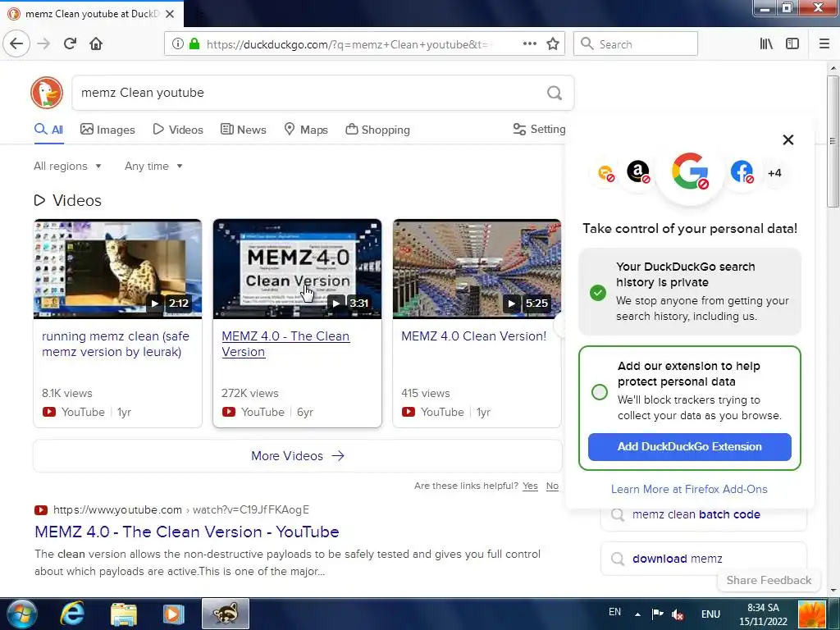Image resolution: width=840 pixels, height=630 pixels.
Task: Click the page vertical scrollbar thumb
Action: coord(833,141)
